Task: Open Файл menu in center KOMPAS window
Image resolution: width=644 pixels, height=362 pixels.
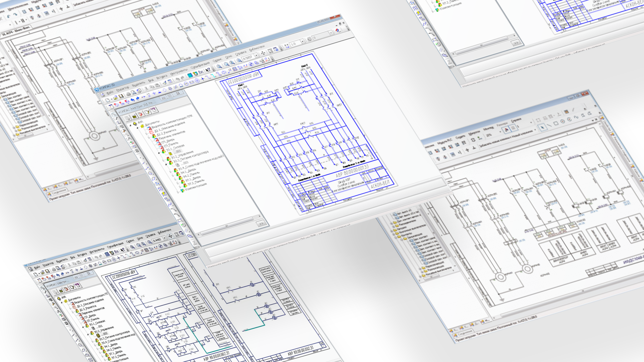Action: (x=110, y=93)
